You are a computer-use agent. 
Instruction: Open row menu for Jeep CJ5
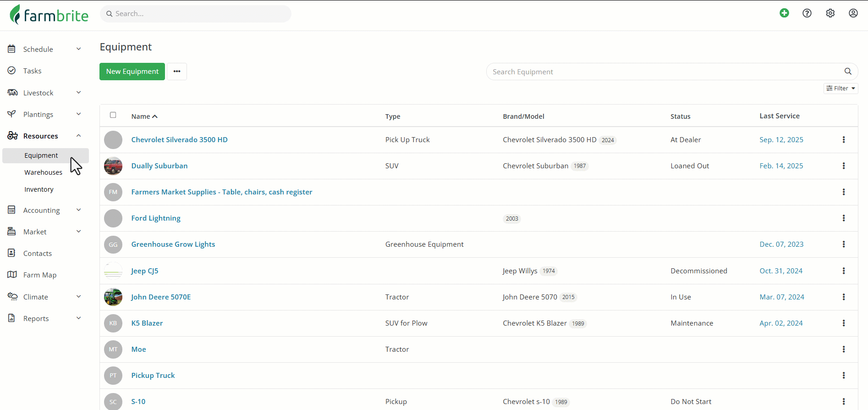coord(844,271)
